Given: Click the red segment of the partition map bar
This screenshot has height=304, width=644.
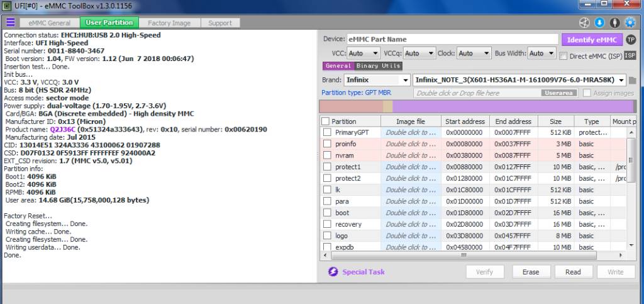Looking at the screenshot, I should [351, 106].
